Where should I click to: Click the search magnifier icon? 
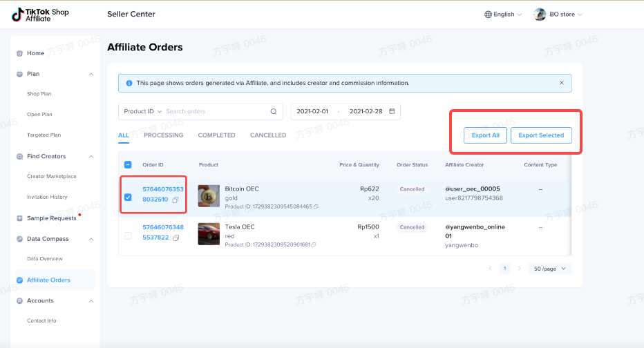pos(274,111)
